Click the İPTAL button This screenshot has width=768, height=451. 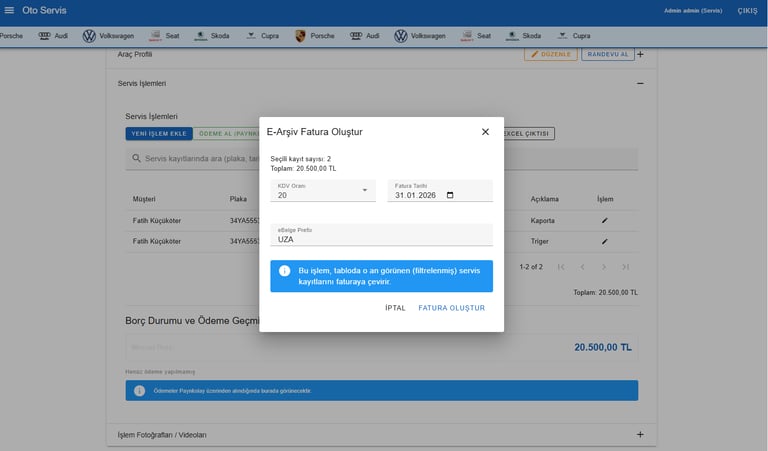coord(395,308)
